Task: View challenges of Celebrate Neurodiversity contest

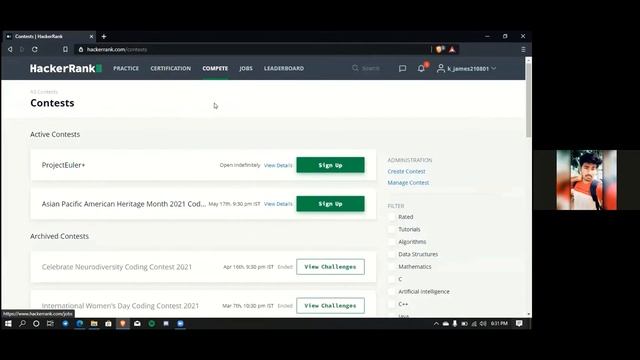Action: (330, 267)
